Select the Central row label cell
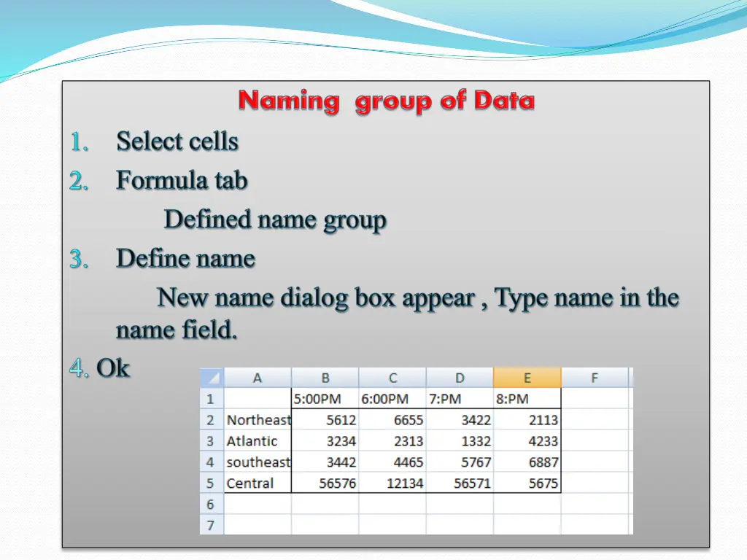Image resolution: width=747 pixels, height=560 pixels. tap(258, 483)
